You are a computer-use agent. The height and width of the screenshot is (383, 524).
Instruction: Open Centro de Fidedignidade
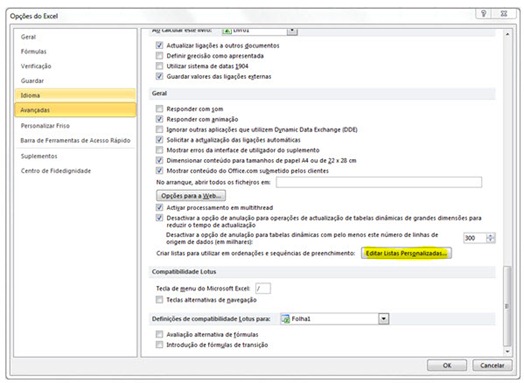[55, 171]
